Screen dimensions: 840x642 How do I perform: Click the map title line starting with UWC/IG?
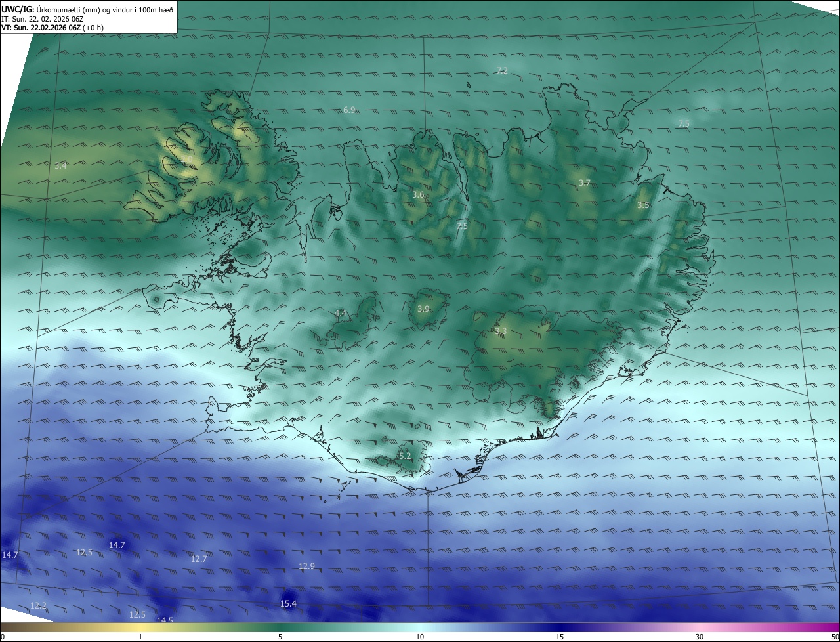tap(87, 10)
